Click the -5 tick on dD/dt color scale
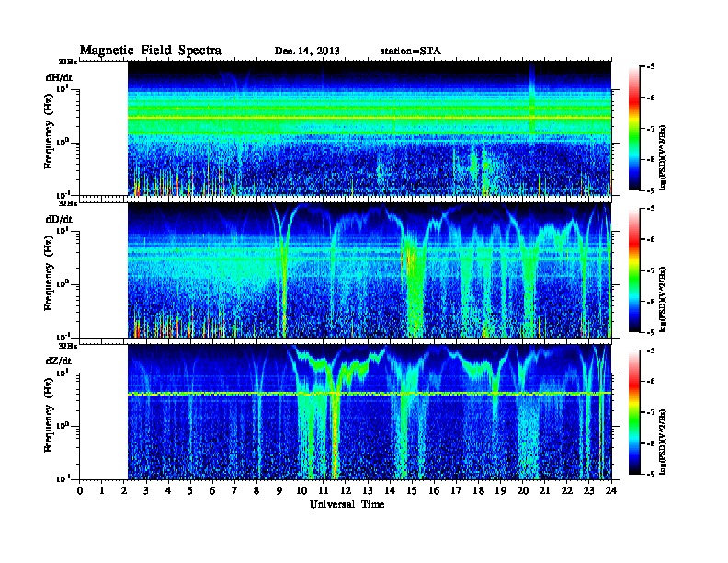Image resolution: width=728 pixels, height=563 pixels. coord(651,209)
